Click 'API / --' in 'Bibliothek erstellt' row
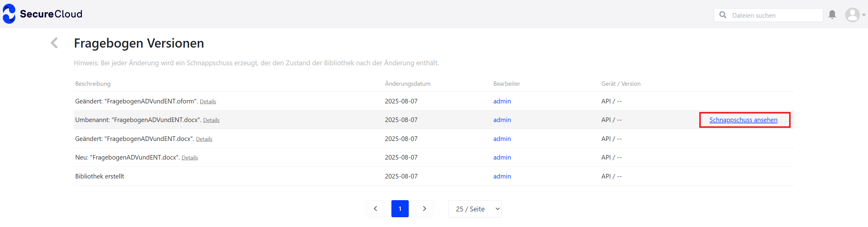This screenshot has height=227, width=868. coord(611,176)
